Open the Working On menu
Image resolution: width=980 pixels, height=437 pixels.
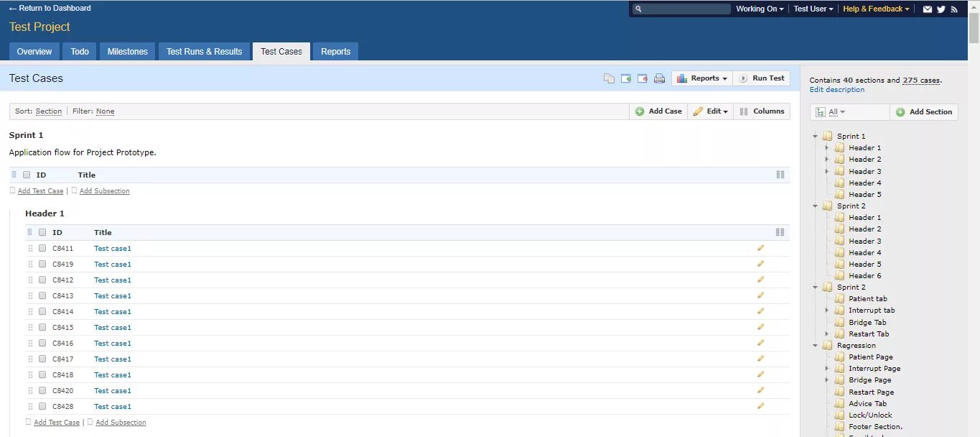pyautogui.click(x=760, y=9)
